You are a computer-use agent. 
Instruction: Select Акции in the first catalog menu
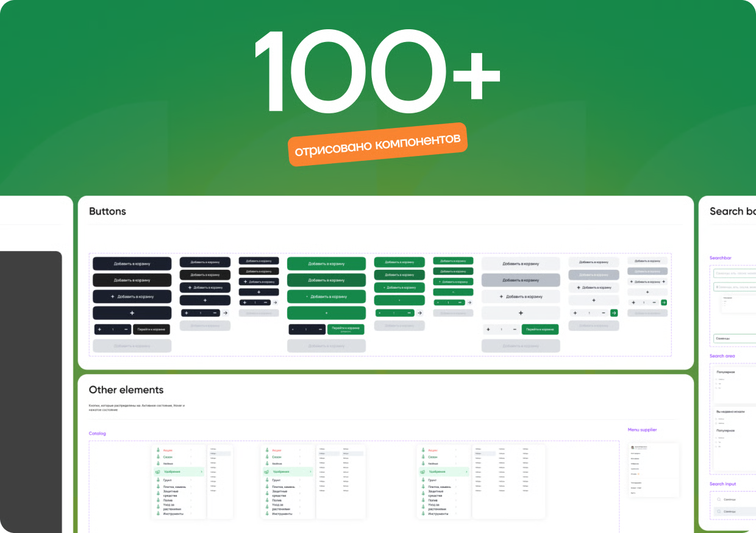168,450
